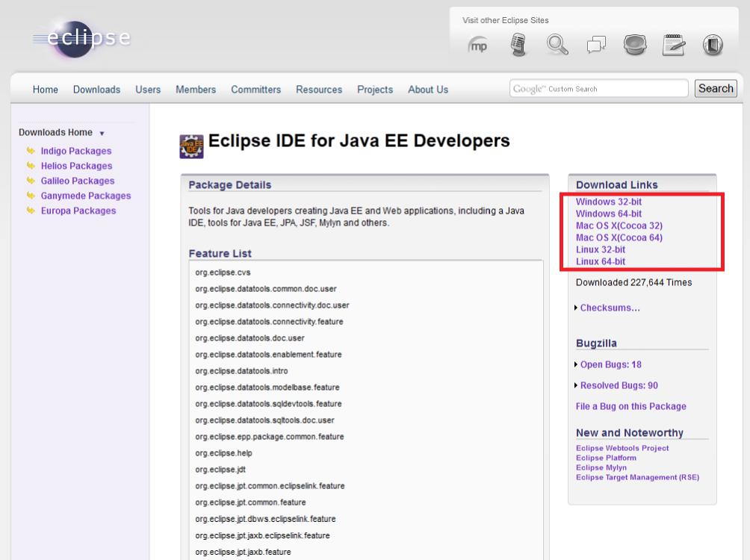
Task: Click the magnifying glass site icon
Action: [x=558, y=46]
